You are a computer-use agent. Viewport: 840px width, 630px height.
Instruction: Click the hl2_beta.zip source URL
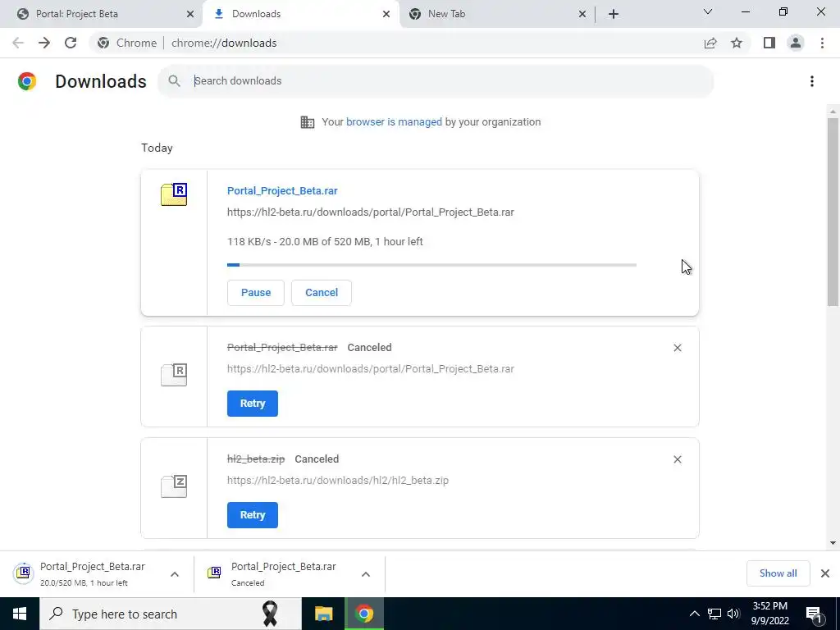[x=338, y=481]
